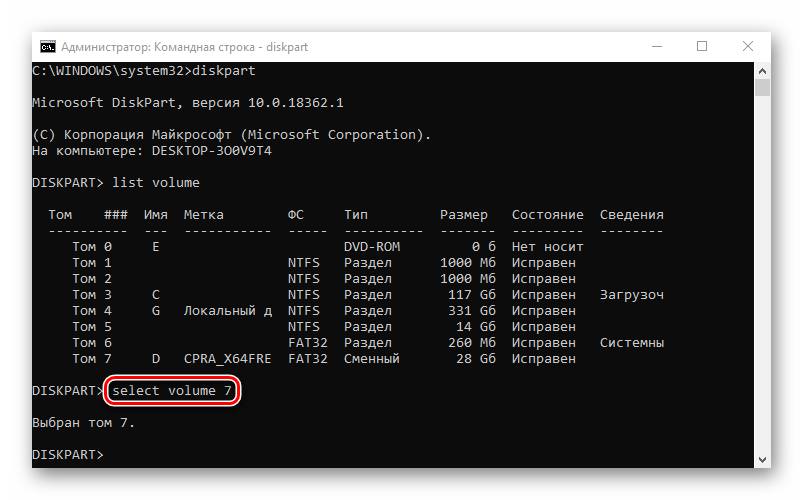This screenshot has width=803, height=500.
Task: Click the 'Размер' column header
Action: point(463,214)
